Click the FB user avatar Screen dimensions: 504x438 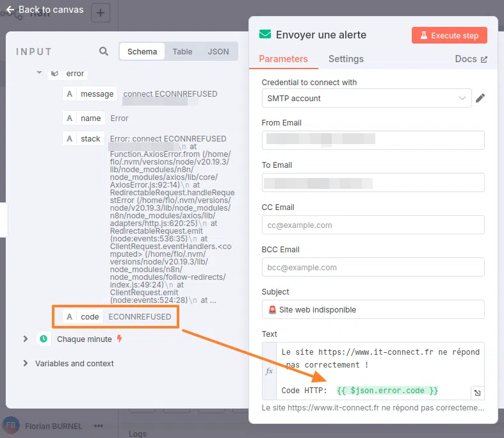[11, 425]
